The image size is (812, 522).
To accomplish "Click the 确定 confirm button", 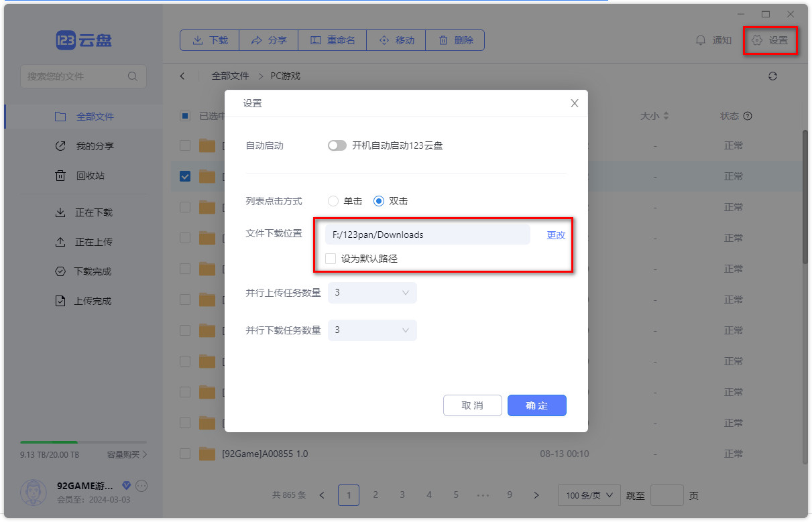I will tap(536, 405).
